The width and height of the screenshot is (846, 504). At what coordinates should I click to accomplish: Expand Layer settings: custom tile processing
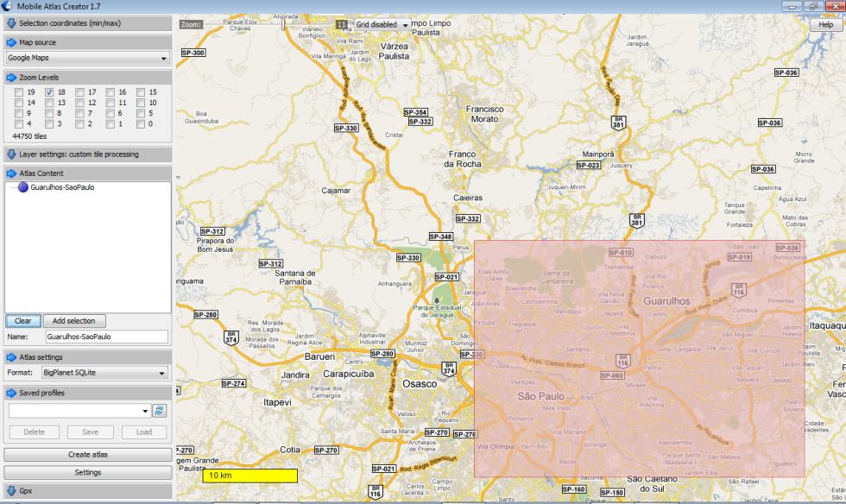click(88, 154)
